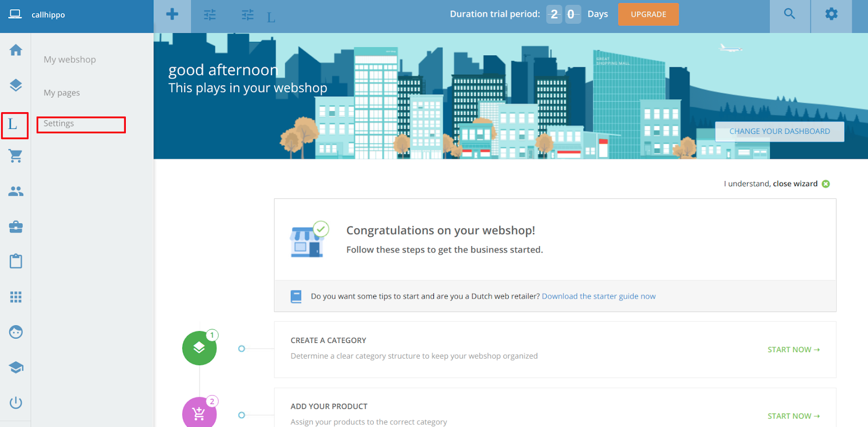Click the green step 1 category circle
868x427 pixels.
(199, 348)
